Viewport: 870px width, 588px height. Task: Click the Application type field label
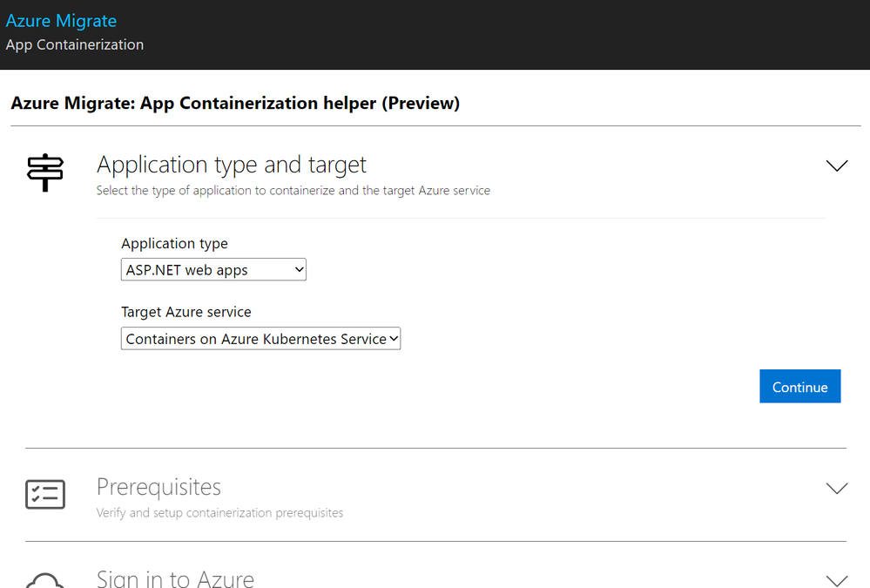174,244
